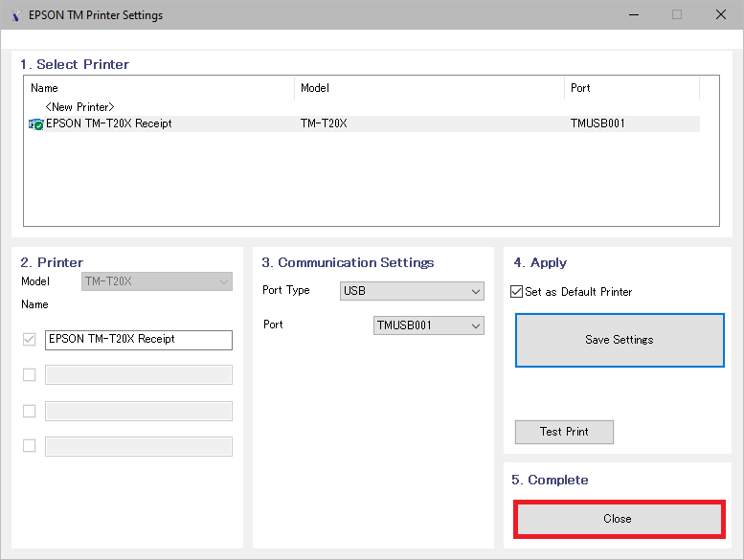Screen dimensions: 744x560
Task: Click the TM-T20X model cell in the printer list
Action: 324,123
